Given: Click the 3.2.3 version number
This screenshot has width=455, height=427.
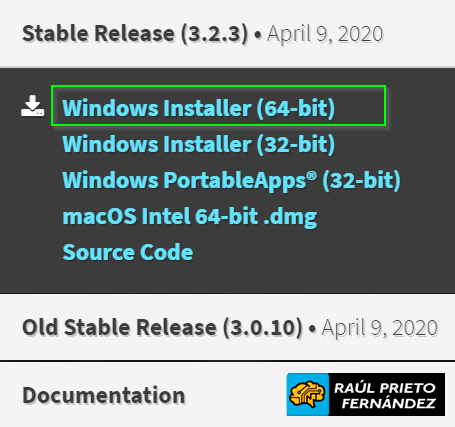Looking at the screenshot, I should (x=215, y=34).
